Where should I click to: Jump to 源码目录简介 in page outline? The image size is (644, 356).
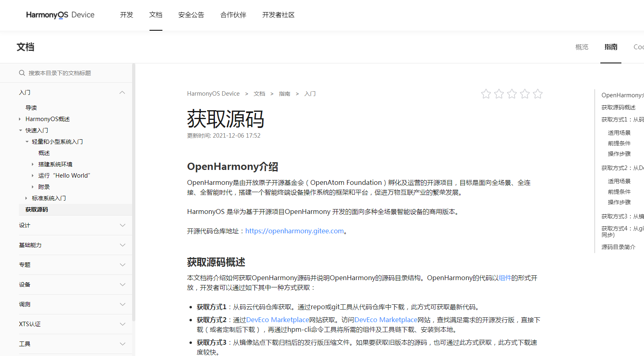(x=619, y=247)
